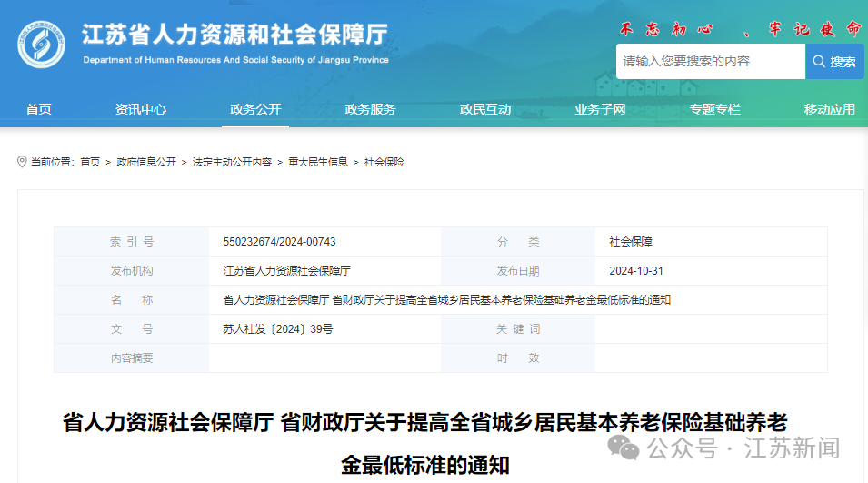The height and width of the screenshot is (483, 868).
Task: Click 政府信息公开 breadcrumb link
Action: point(146,162)
